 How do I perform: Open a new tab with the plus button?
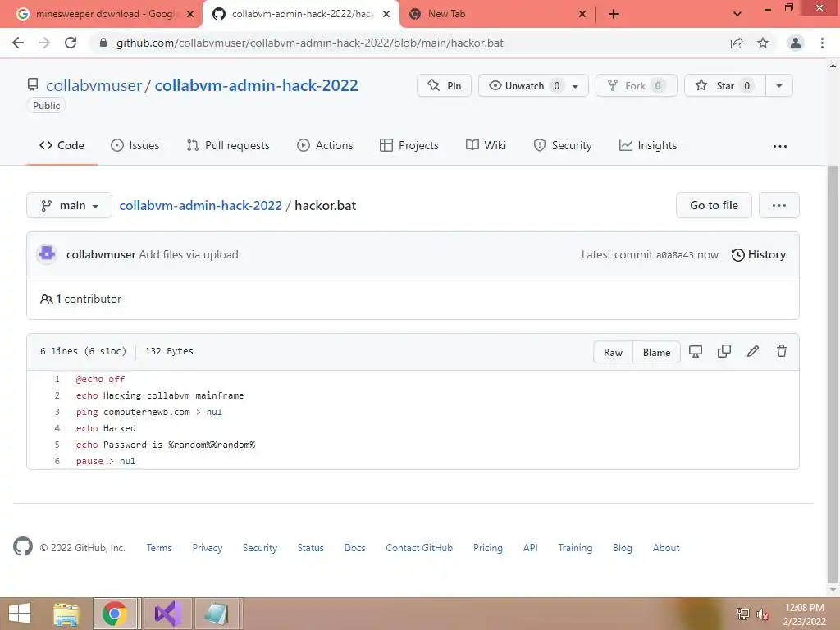(614, 14)
